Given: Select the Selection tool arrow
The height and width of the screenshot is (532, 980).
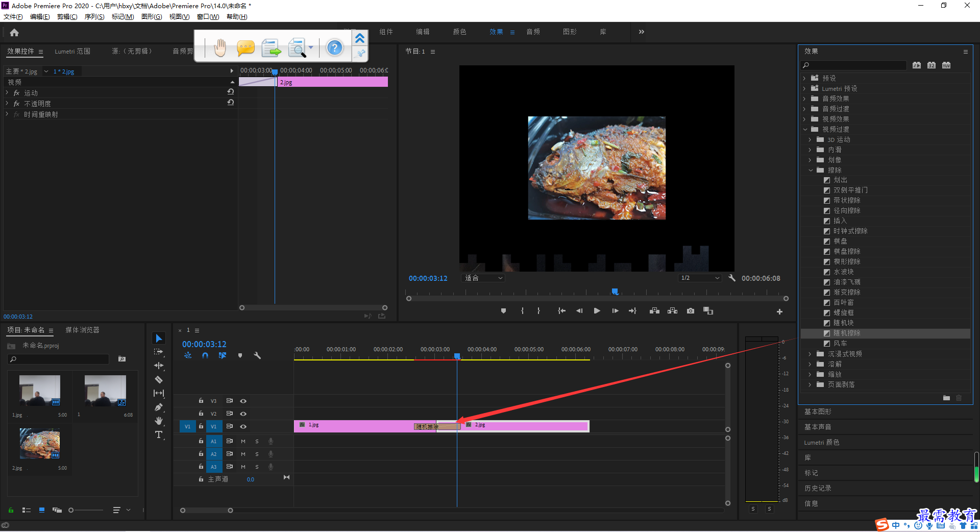Looking at the screenshot, I should coord(159,338).
